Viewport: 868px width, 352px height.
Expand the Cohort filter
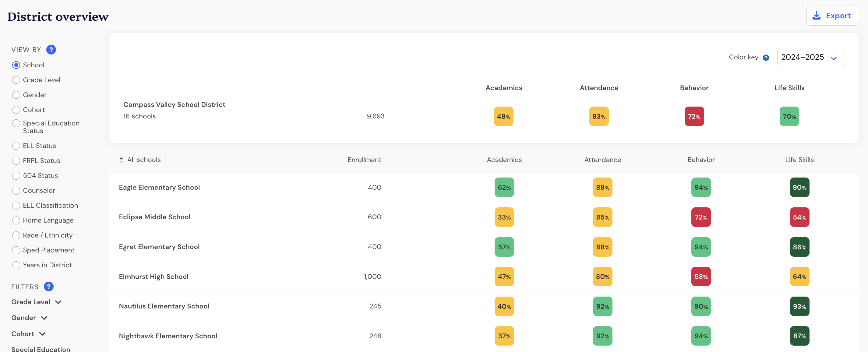point(28,334)
